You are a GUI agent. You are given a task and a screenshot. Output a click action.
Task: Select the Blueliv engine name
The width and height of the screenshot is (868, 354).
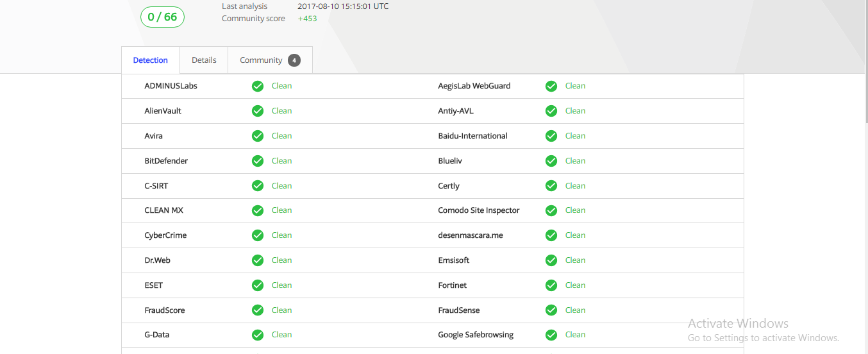pyautogui.click(x=450, y=161)
